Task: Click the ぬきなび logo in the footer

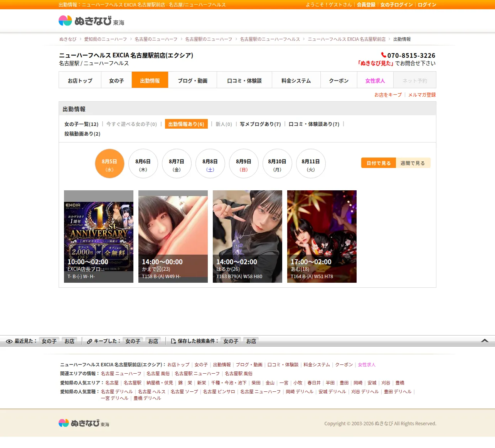Action: 84,423
